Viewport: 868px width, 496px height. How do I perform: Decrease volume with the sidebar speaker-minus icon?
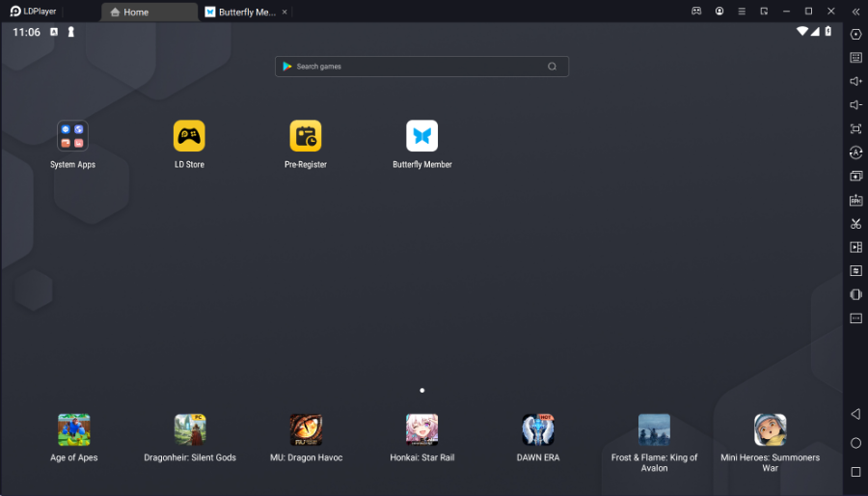coord(855,105)
